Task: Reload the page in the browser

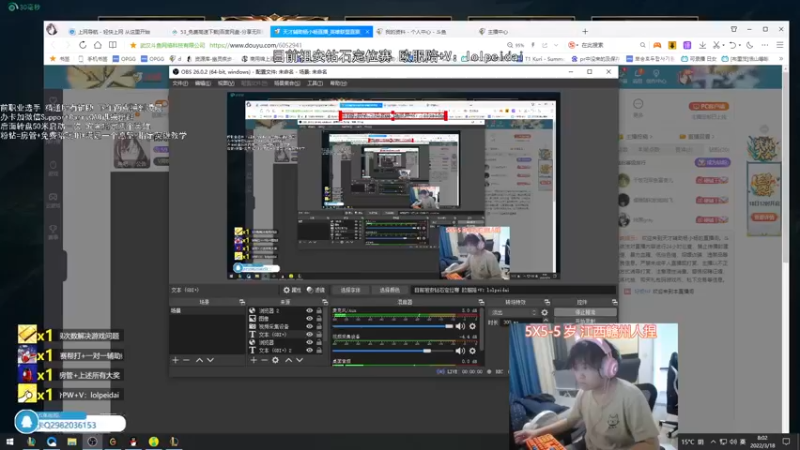Action: click(82, 45)
